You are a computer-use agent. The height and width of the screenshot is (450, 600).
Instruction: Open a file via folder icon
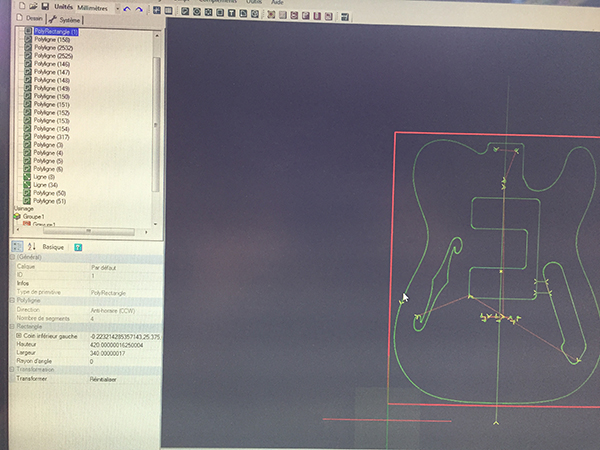(x=33, y=6)
